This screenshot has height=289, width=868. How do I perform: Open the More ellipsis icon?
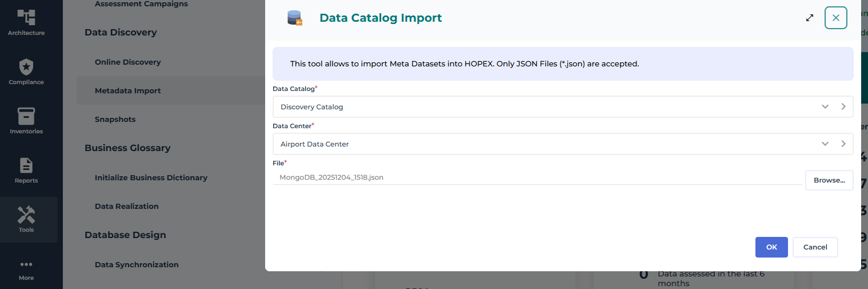coord(26,264)
